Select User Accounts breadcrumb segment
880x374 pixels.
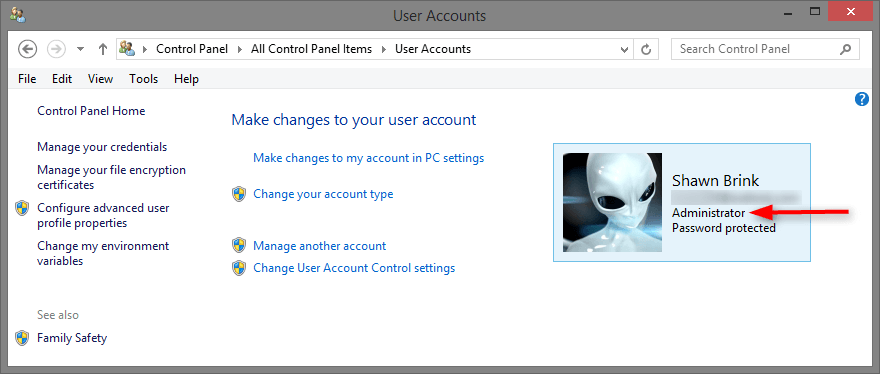coord(433,49)
